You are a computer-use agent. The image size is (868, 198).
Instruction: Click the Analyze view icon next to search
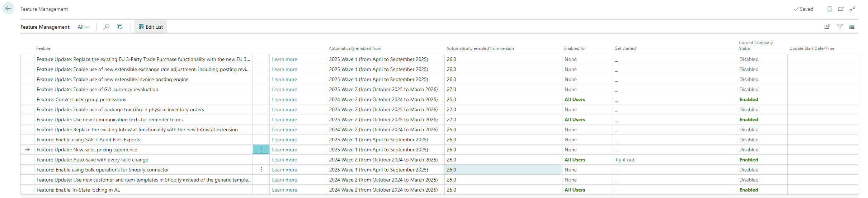[x=119, y=27]
